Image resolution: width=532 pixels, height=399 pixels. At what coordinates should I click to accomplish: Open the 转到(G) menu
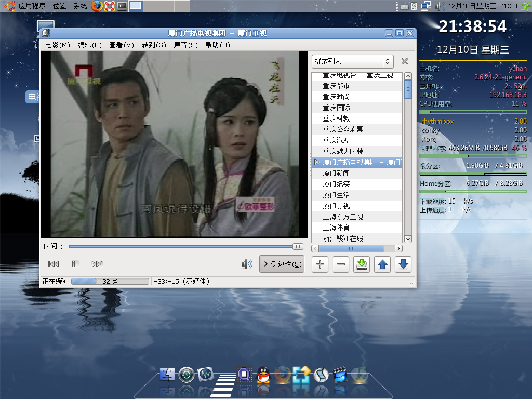(154, 45)
